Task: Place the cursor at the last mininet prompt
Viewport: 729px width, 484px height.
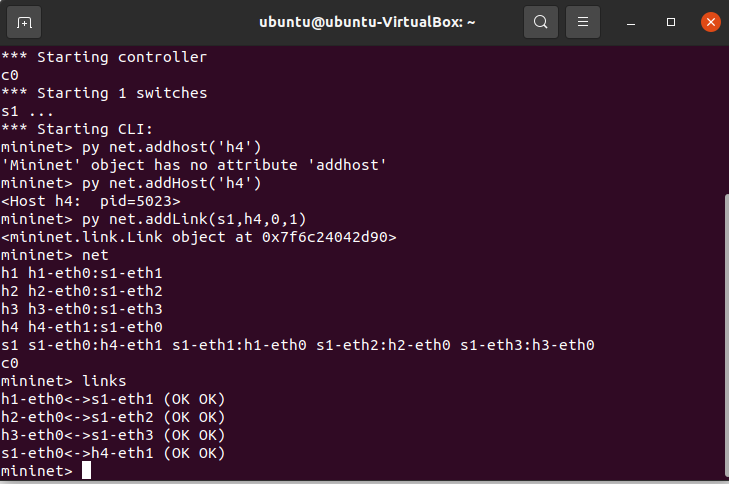Action: pyautogui.click(x=86, y=471)
